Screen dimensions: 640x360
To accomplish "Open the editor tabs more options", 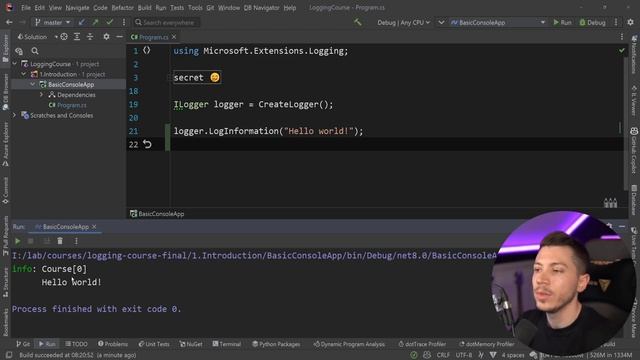I will (622, 37).
